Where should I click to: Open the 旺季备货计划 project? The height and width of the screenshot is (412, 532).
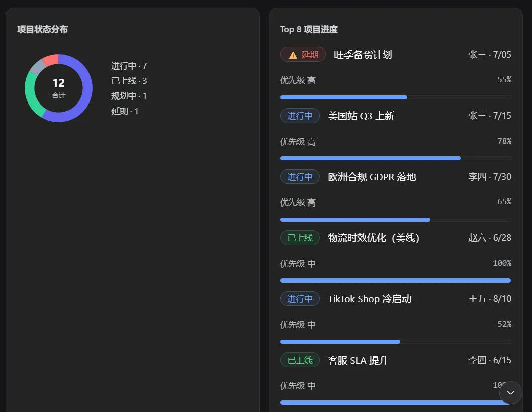(x=363, y=55)
